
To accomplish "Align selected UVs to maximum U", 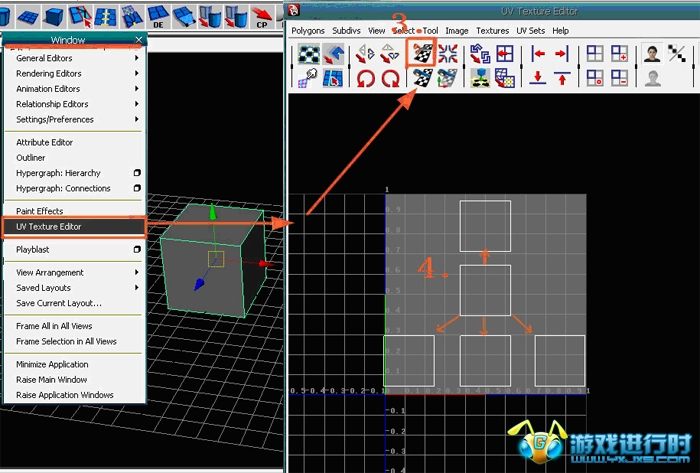I will point(562,54).
